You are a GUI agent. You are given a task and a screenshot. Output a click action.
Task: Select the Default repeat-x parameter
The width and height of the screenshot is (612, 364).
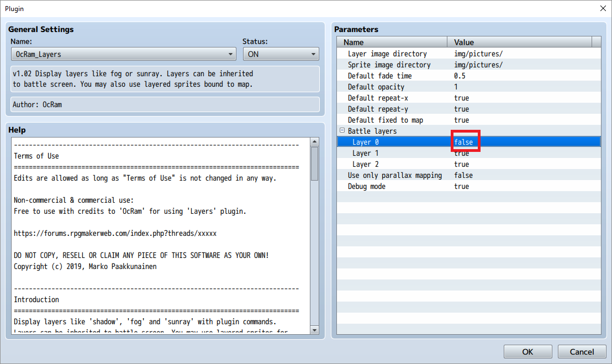pos(469,98)
